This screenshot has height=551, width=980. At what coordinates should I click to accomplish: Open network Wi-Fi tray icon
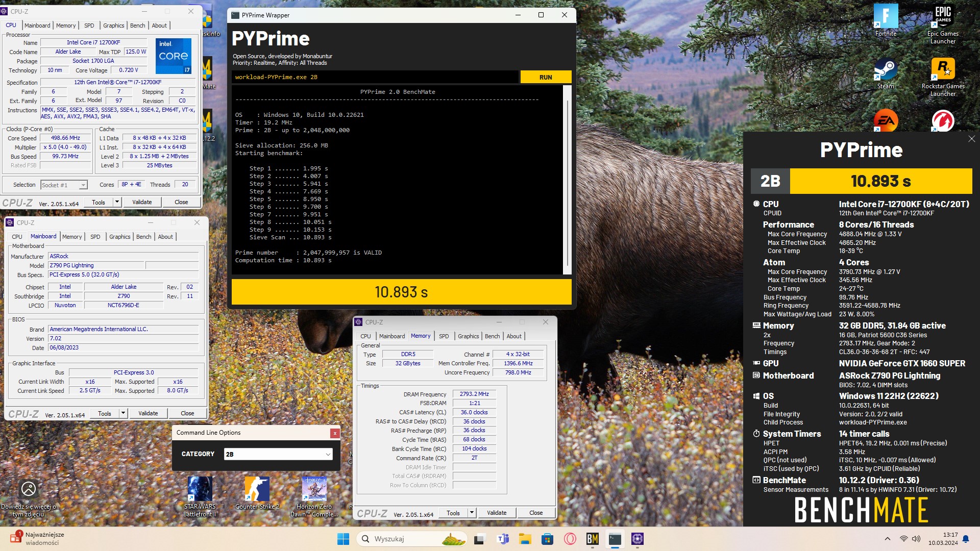903,539
